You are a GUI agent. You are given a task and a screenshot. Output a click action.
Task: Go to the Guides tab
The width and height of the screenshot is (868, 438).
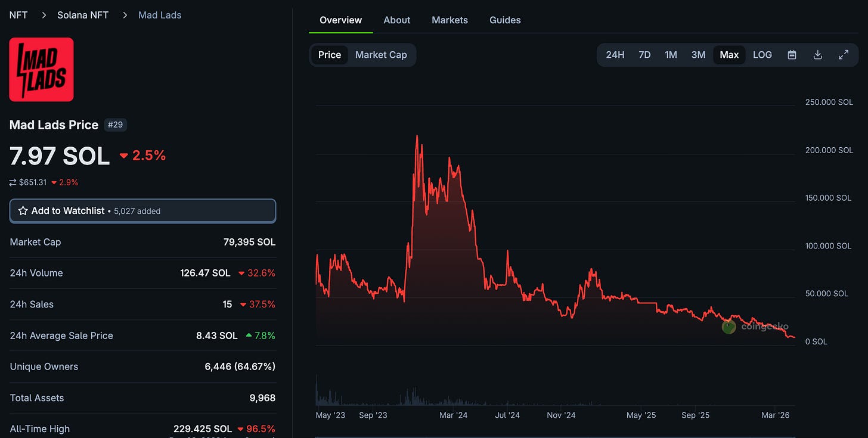click(x=505, y=20)
